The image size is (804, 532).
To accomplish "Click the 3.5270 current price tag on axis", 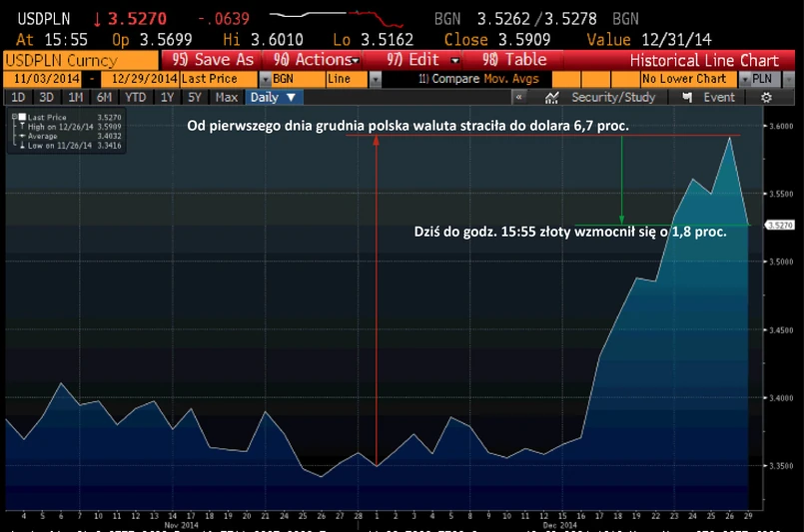I will (x=780, y=225).
